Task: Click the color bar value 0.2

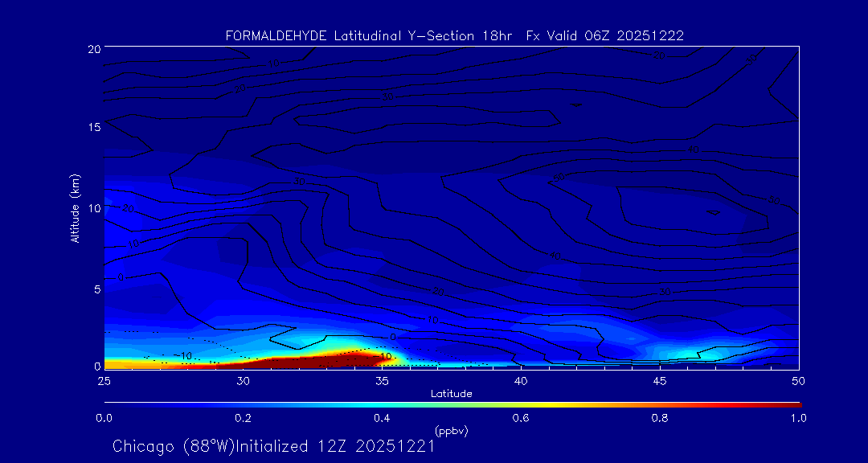Action: click(x=243, y=418)
